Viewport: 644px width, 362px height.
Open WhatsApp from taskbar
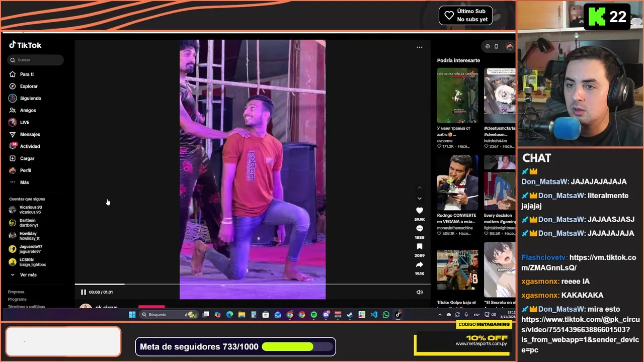click(385, 315)
